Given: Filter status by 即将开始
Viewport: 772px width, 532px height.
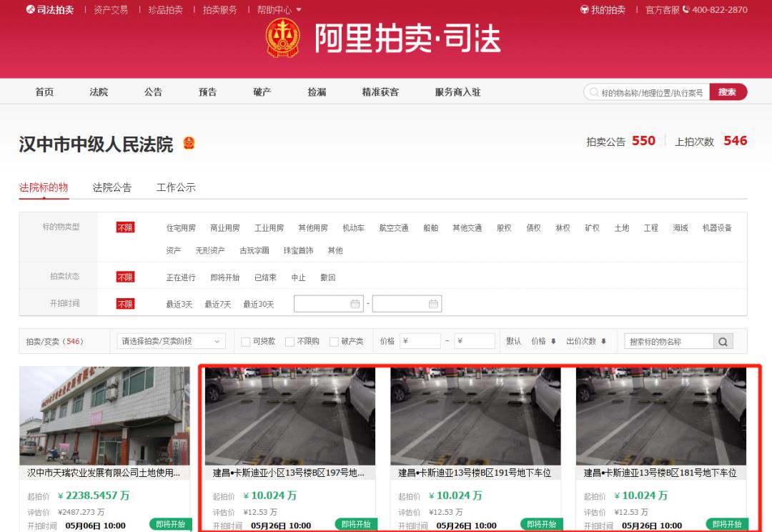Looking at the screenshot, I should pos(225,278).
